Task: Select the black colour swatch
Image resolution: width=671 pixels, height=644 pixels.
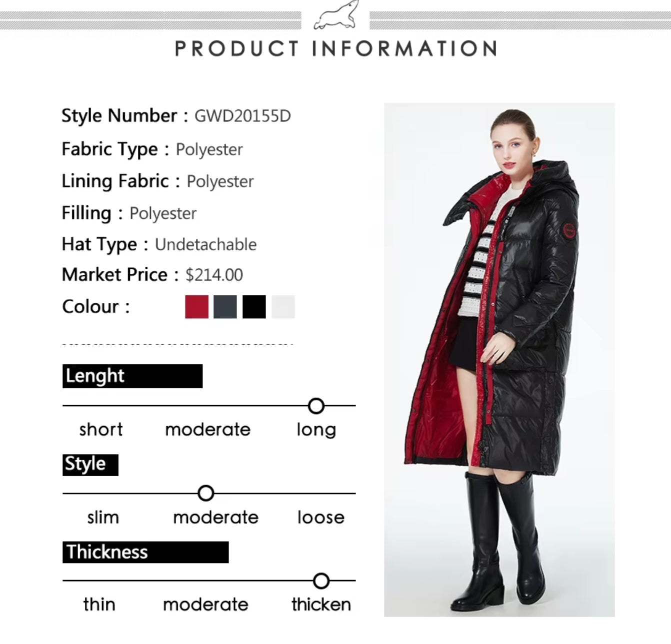Action: tap(254, 307)
